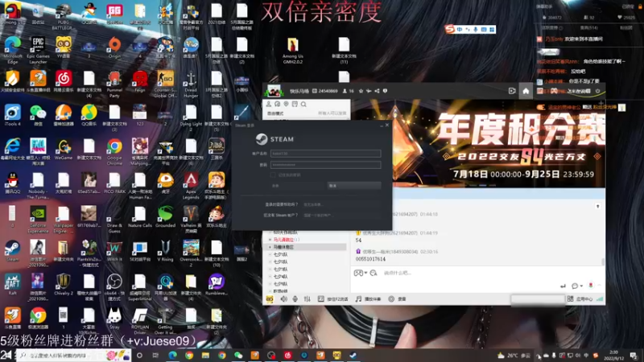This screenshot has width=644, height=362.
Task: Open the Google Chrome desktop shortcut
Action: point(114,152)
